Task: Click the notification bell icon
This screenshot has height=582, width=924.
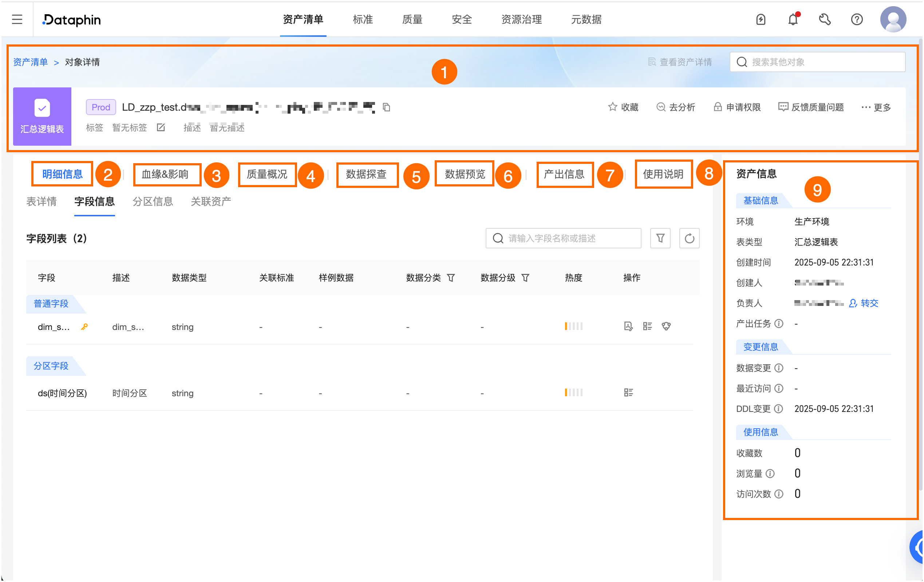Action: click(x=793, y=19)
